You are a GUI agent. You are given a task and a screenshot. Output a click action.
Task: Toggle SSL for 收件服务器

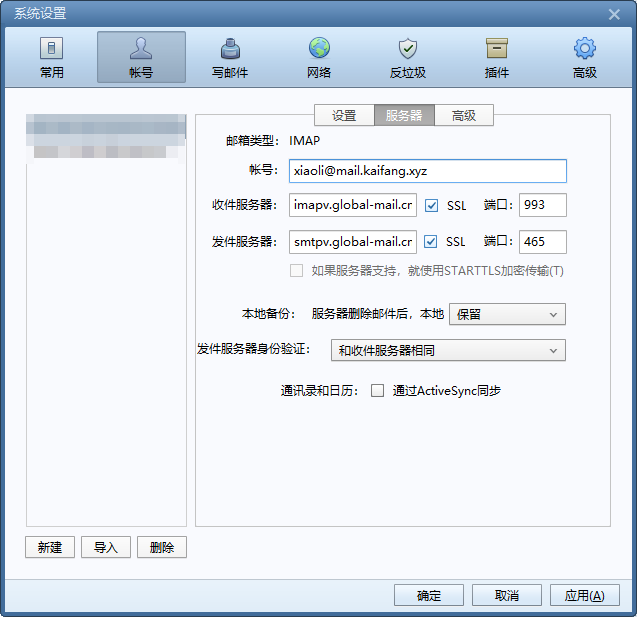(x=431, y=205)
